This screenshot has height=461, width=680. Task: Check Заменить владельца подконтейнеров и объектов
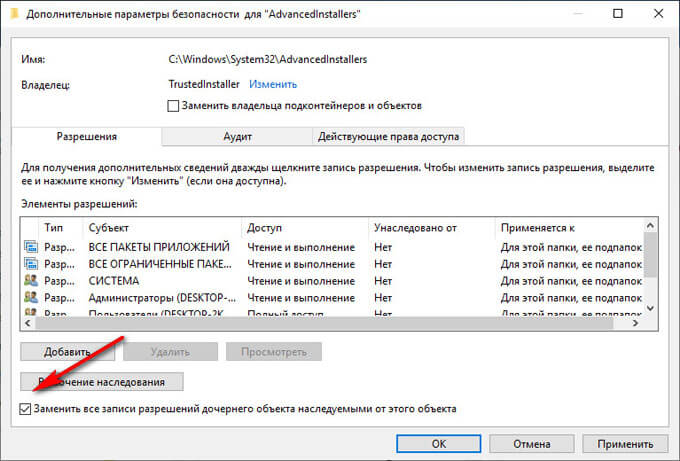pyautogui.click(x=173, y=106)
